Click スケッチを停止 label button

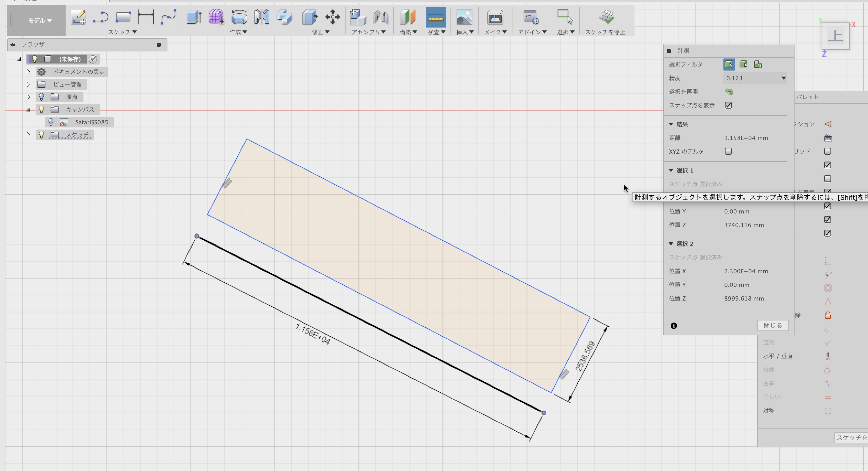605,32
